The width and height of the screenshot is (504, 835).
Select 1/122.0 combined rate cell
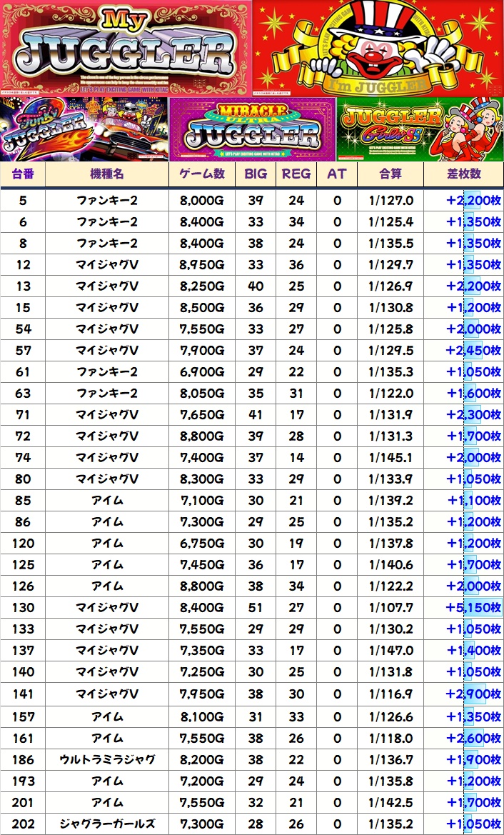(x=390, y=394)
